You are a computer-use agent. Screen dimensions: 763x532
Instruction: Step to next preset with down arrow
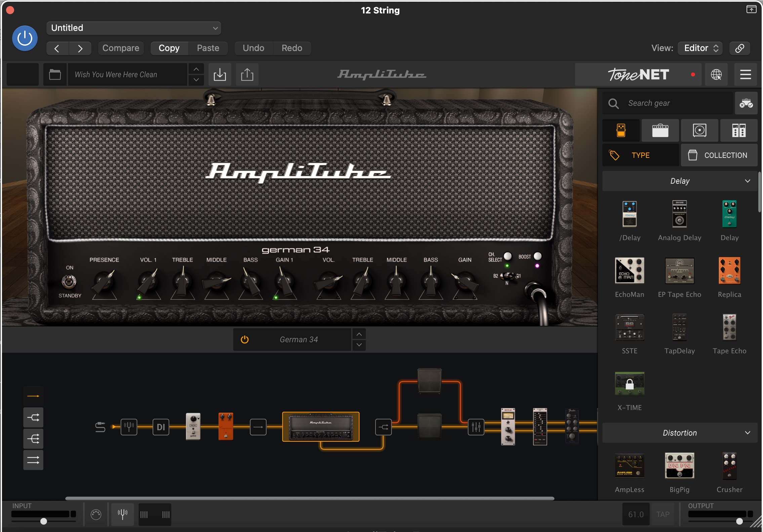click(x=196, y=80)
